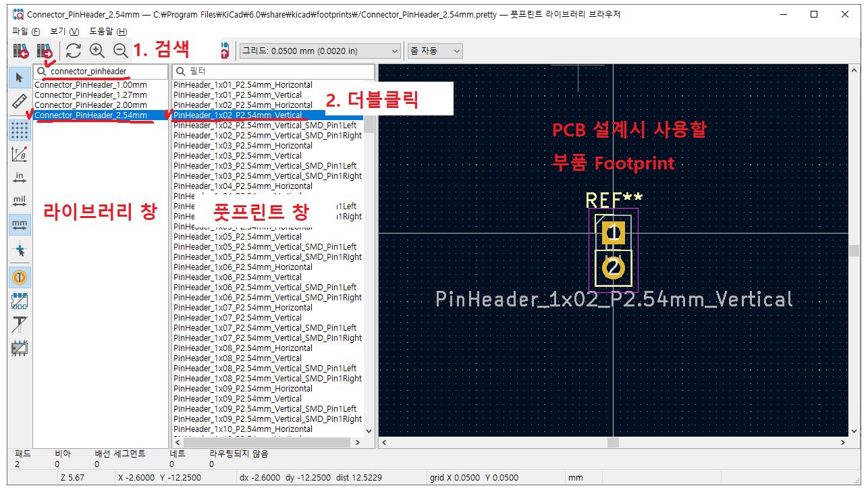Toggle polar coordinates display

(20, 154)
